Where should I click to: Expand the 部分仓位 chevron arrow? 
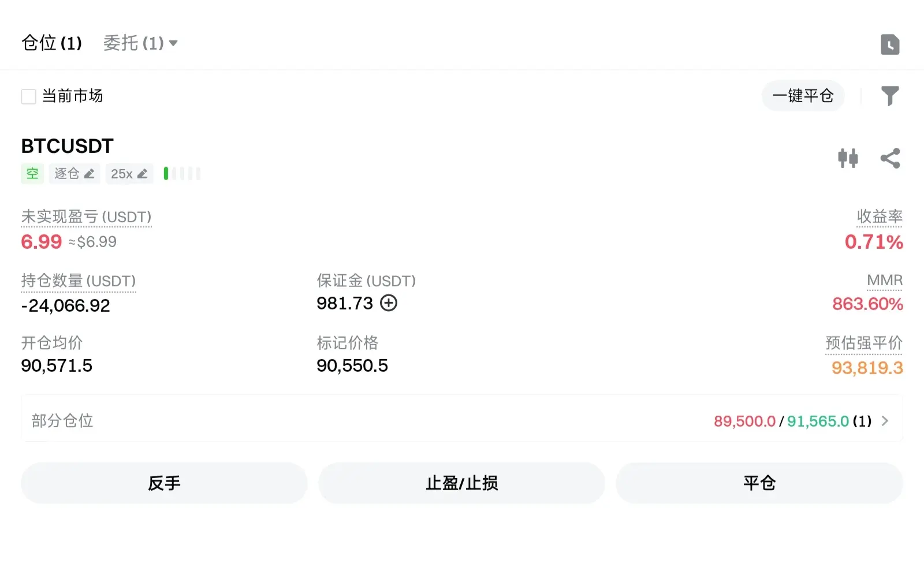click(885, 421)
